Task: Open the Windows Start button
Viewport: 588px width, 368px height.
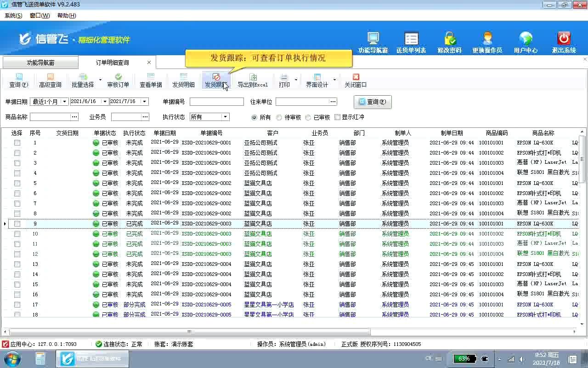Action: coord(12,358)
